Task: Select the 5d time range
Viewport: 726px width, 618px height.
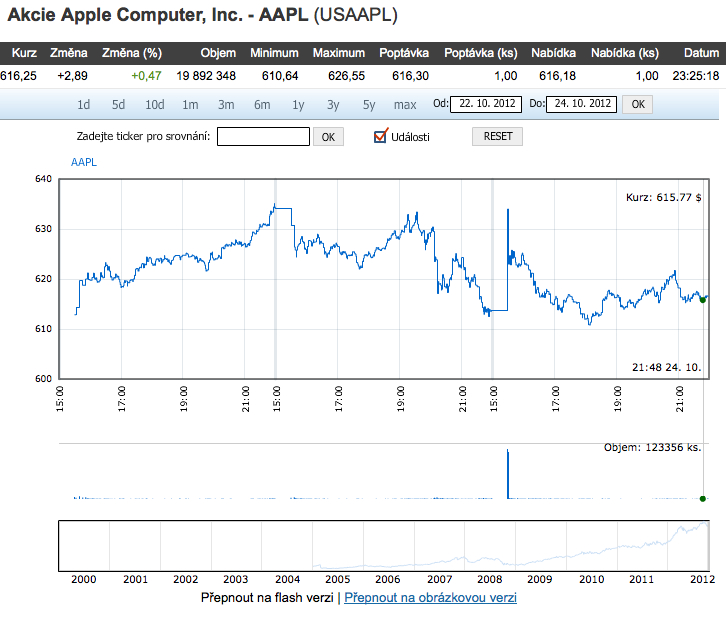Action: pyautogui.click(x=118, y=105)
